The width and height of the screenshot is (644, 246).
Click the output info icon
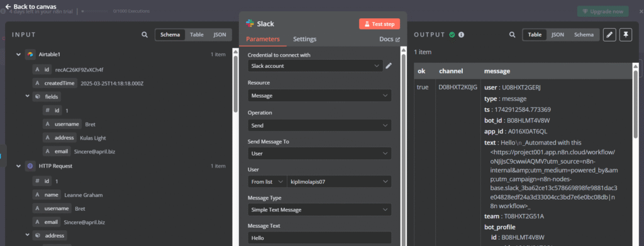click(461, 35)
